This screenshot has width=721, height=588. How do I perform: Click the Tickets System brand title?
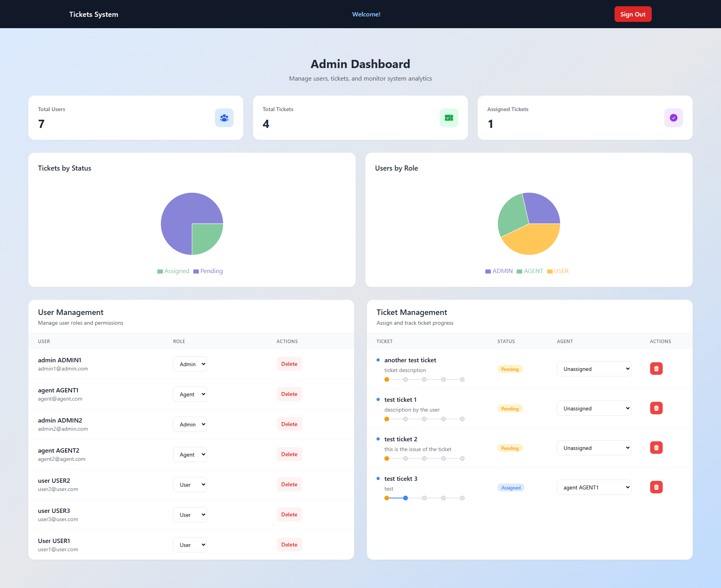coord(94,14)
